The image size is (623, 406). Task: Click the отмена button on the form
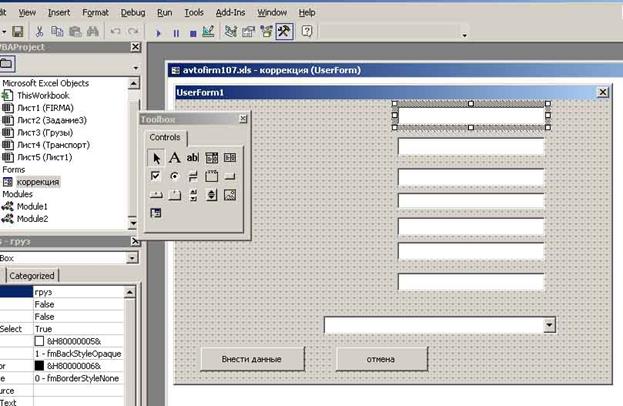click(381, 359)
